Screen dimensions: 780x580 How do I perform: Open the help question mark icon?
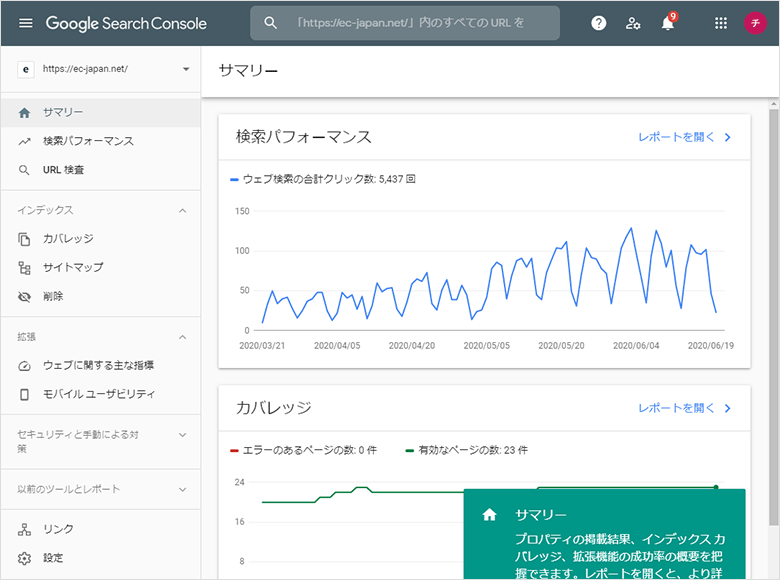598,23
